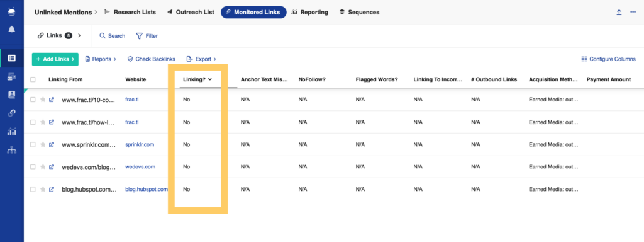Viewport: 644px width, 242px height.
Task: Open www.frac.tl/how-l linking from entry
Action: click(87, 122)
